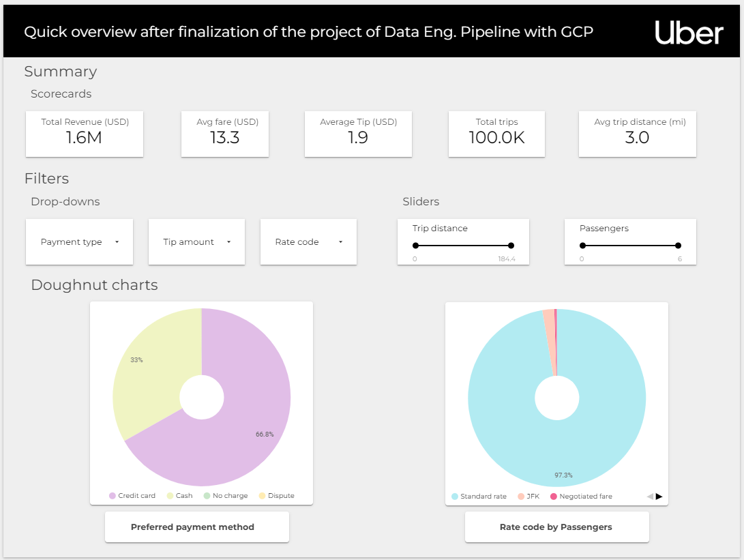Select the Total Revenue scorecard
744x560 pixels.
84,134
